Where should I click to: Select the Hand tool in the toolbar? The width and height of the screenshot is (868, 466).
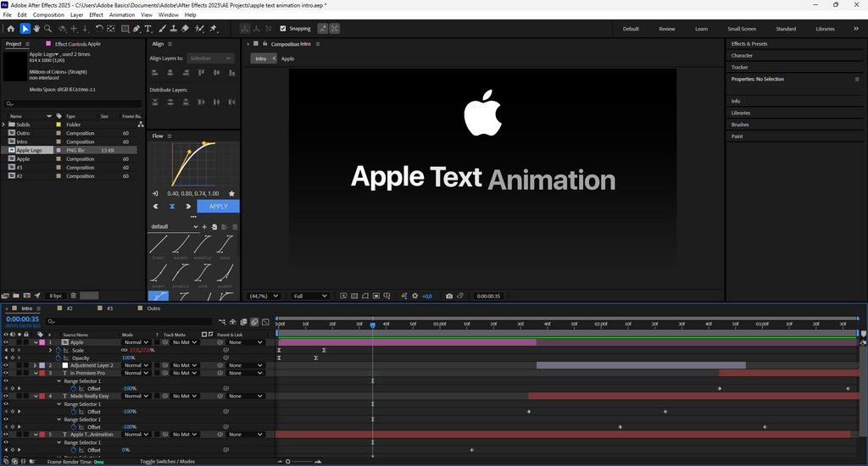point(36,29)
